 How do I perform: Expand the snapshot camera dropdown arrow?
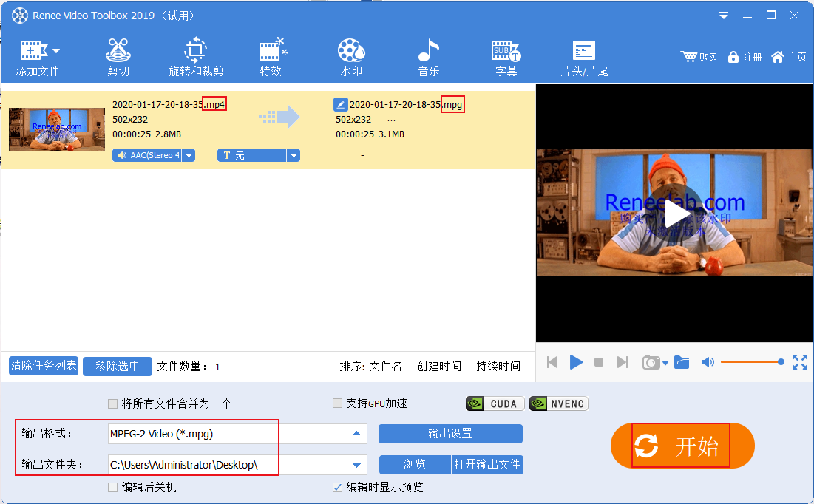[665, 364]
